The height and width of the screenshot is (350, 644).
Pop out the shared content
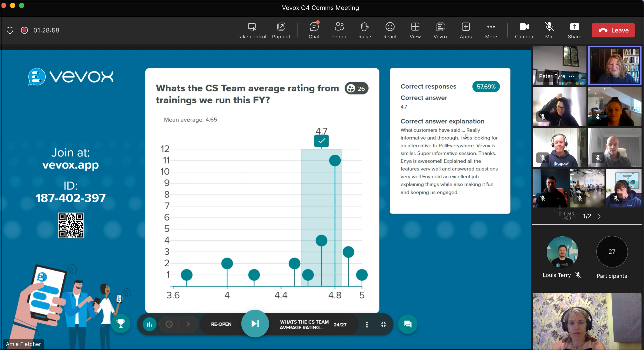click(x=281, y=30)
